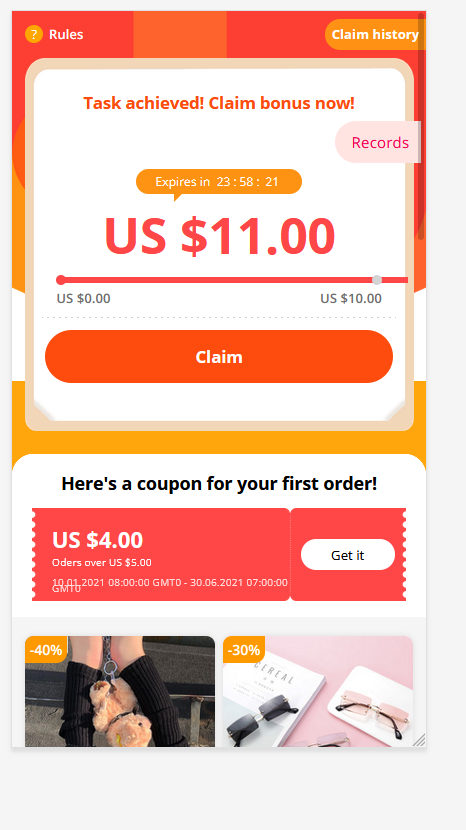
Task: Click the question mark Rules icon
Action: pos(34,34)
